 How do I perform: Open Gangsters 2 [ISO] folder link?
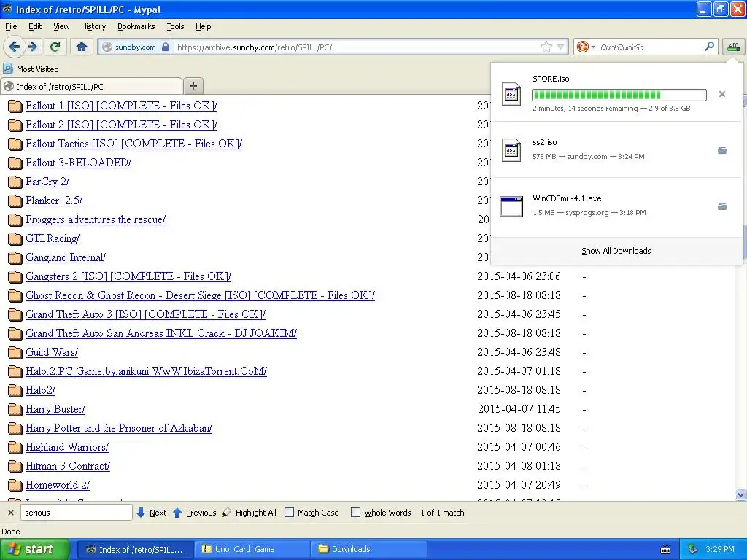(x=128, y=276)
